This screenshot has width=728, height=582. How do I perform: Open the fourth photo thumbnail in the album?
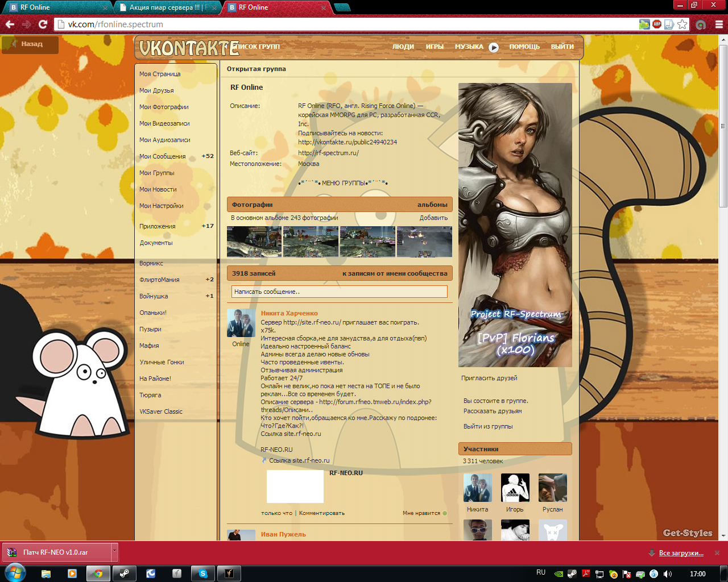pyautogui.click(x=424, y=242)
